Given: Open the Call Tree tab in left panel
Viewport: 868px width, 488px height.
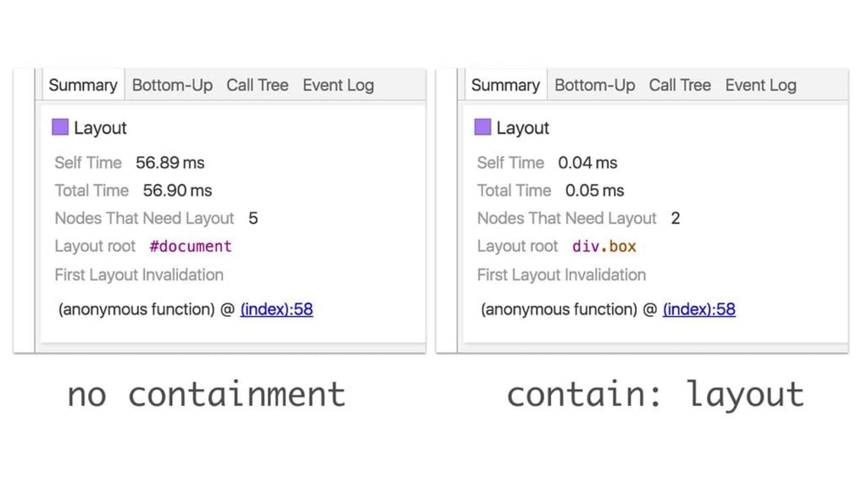Looking at the screenshot, I should [257, 85].
